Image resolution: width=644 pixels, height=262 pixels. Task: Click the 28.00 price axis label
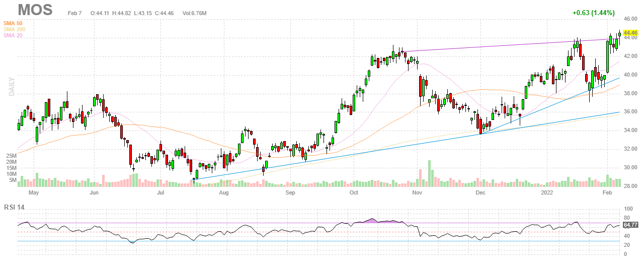tap(630, 186)
